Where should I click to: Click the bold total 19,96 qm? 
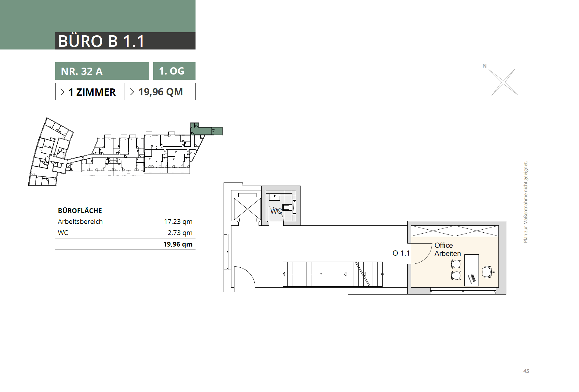(178, 244)
